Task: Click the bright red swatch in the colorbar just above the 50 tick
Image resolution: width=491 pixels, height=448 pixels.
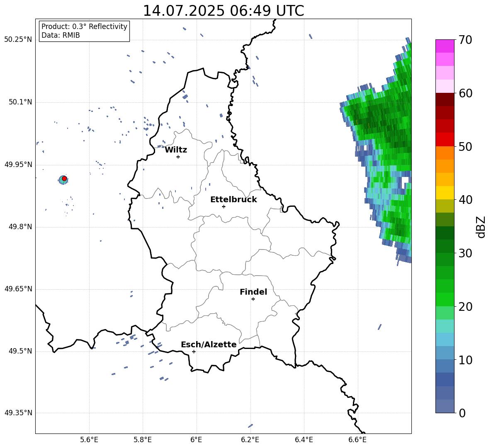Action: point(445,140)
